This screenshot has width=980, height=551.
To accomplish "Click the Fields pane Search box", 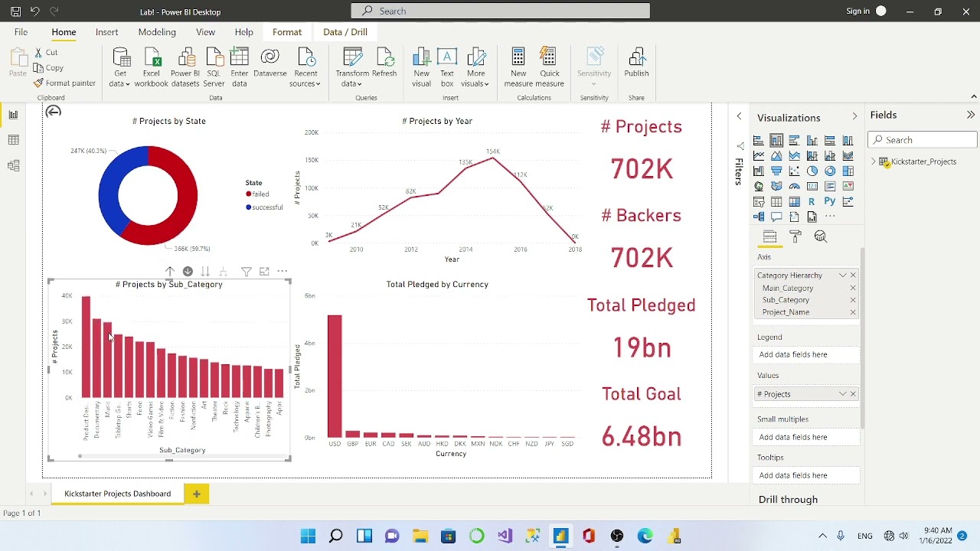I will [x=923, y=140].
